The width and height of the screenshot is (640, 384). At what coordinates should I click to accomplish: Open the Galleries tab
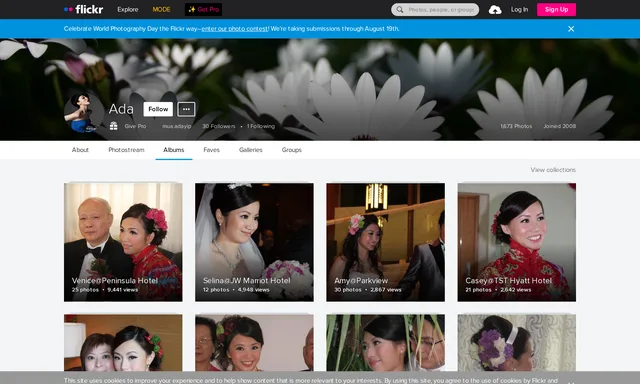tap(251, 150)
